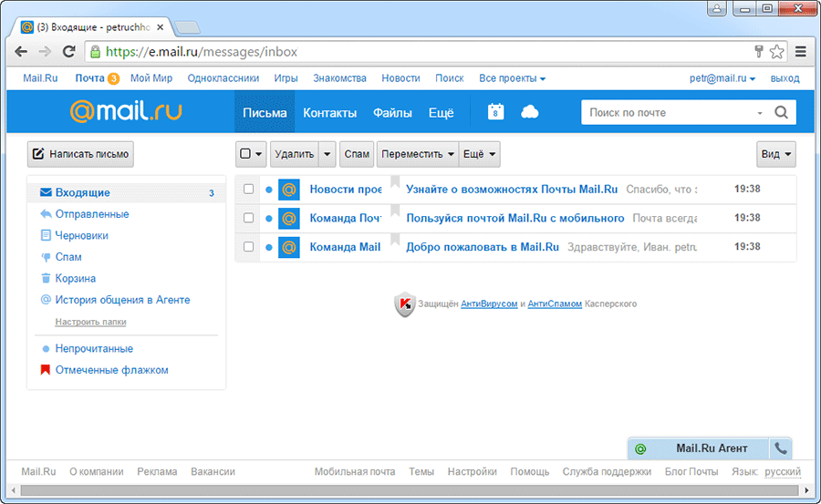
Task: Expand Все проекты menu
Action: pos(512,78)
